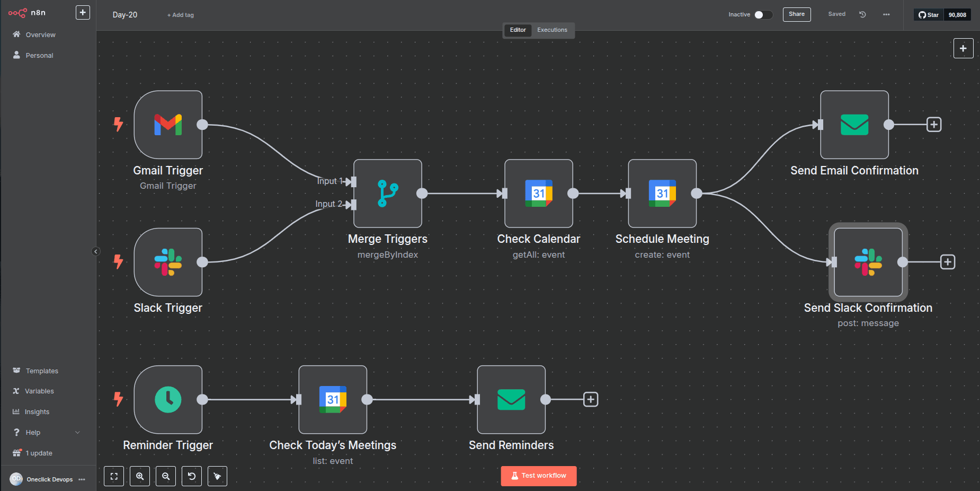Open user menu dots beside Oneclick Devops

(x=82, y=479)
